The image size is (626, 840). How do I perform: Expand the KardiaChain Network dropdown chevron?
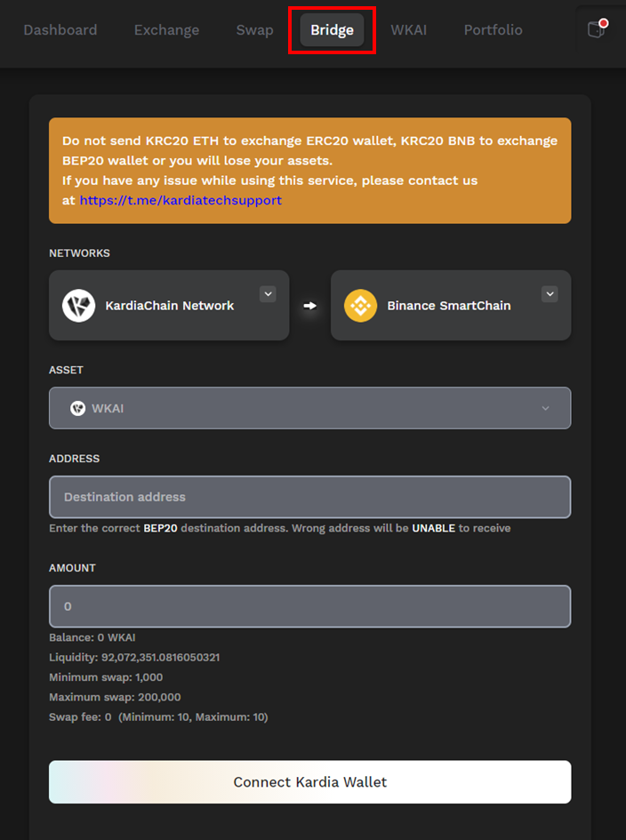point(268,294)
